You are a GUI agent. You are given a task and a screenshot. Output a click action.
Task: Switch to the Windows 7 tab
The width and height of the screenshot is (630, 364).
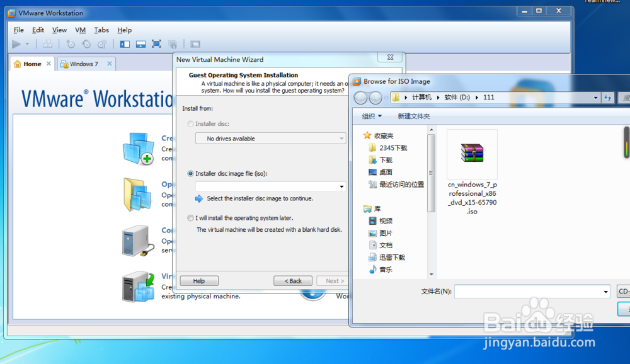pos(85,64)
